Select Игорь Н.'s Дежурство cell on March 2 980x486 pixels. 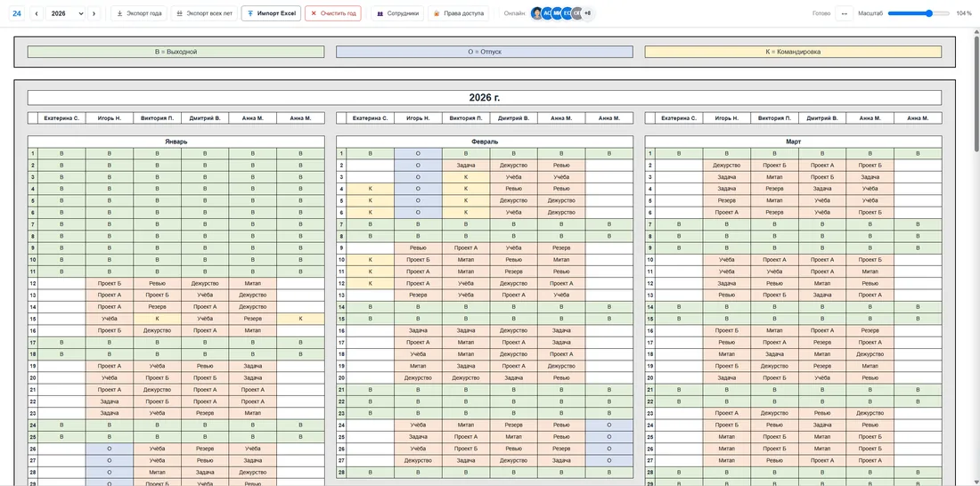pyautogui.click(x=727, y=166)
